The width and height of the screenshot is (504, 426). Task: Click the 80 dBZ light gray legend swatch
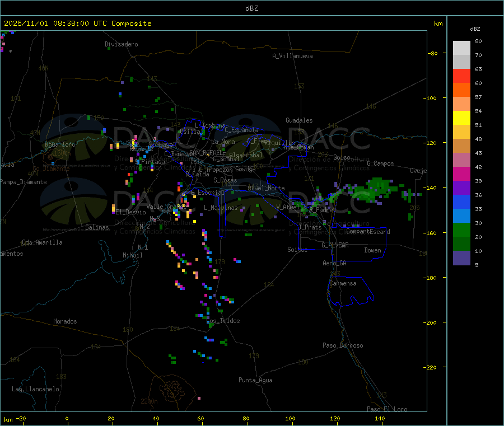click(x=461, y=48)
